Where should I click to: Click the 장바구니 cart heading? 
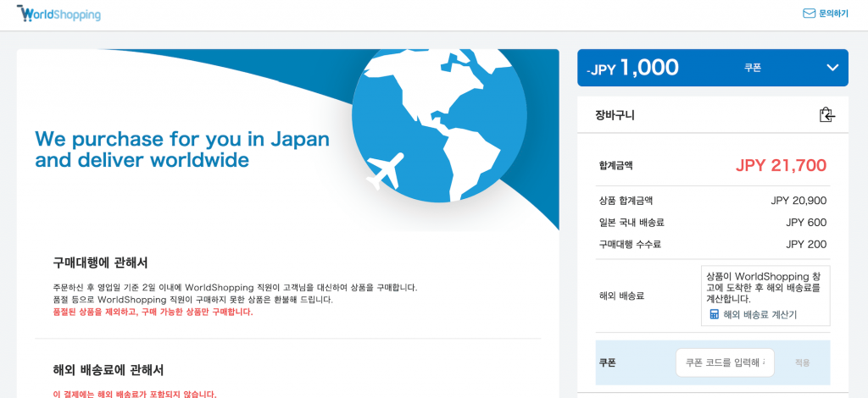point(615,115)
